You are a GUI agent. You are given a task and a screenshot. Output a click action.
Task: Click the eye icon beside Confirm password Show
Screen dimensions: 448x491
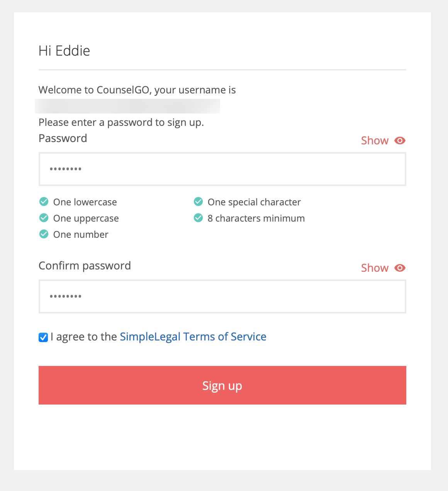(400, 268)
